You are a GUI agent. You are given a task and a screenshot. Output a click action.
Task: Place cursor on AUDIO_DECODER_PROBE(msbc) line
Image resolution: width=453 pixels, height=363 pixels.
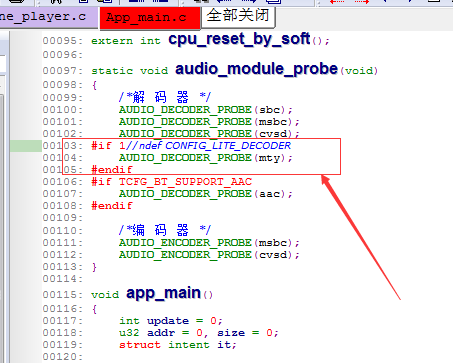coord(209,122)
